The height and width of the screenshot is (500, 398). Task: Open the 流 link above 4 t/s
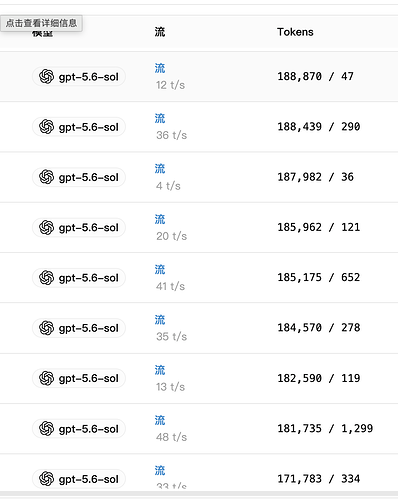(160, 169)
